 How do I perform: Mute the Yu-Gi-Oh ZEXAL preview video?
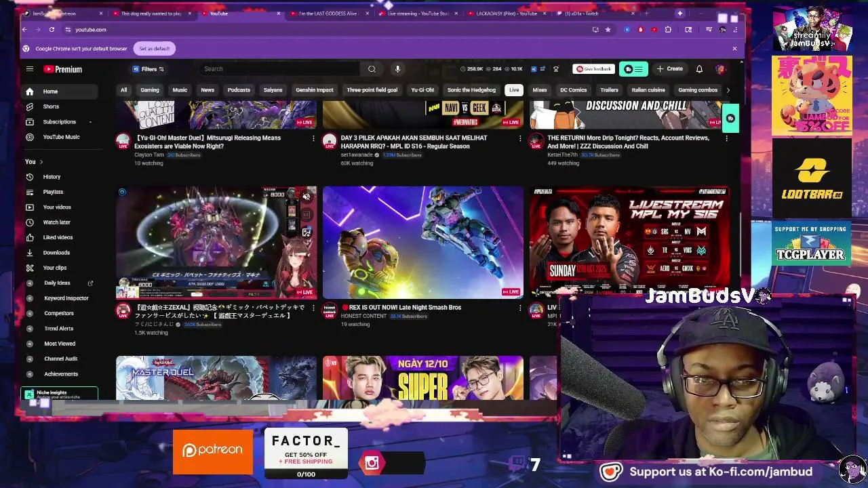(x=307, y=197)
